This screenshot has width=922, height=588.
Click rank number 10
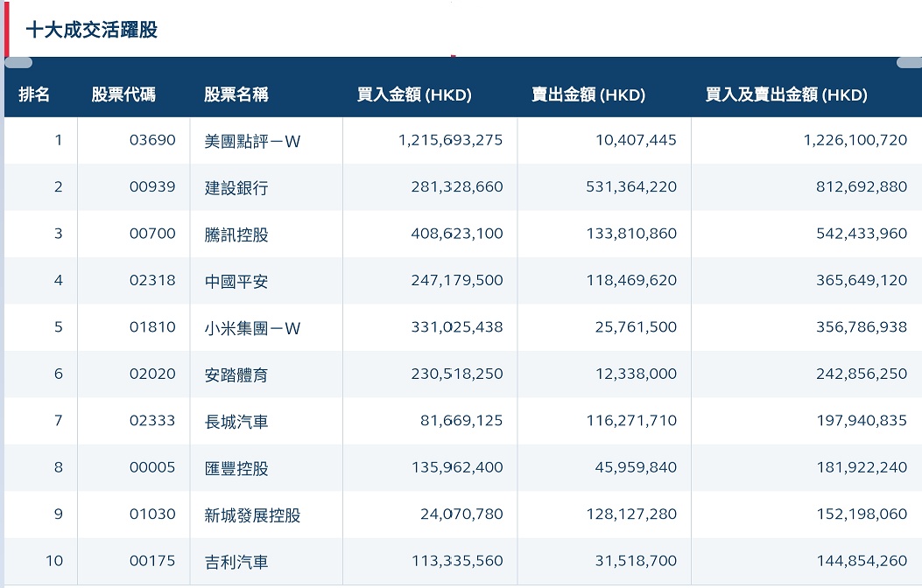[54, 561]
